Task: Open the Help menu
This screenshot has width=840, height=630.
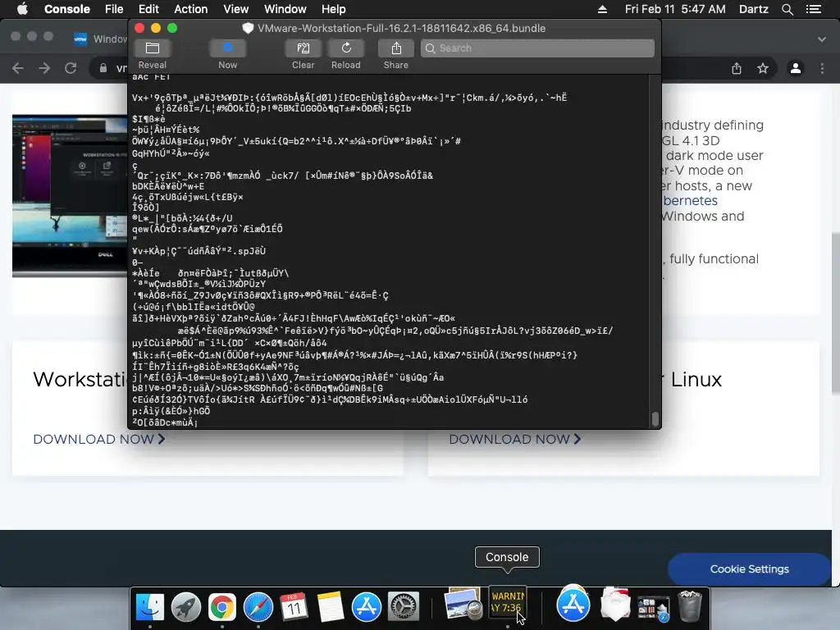Action: click(333, 9)
